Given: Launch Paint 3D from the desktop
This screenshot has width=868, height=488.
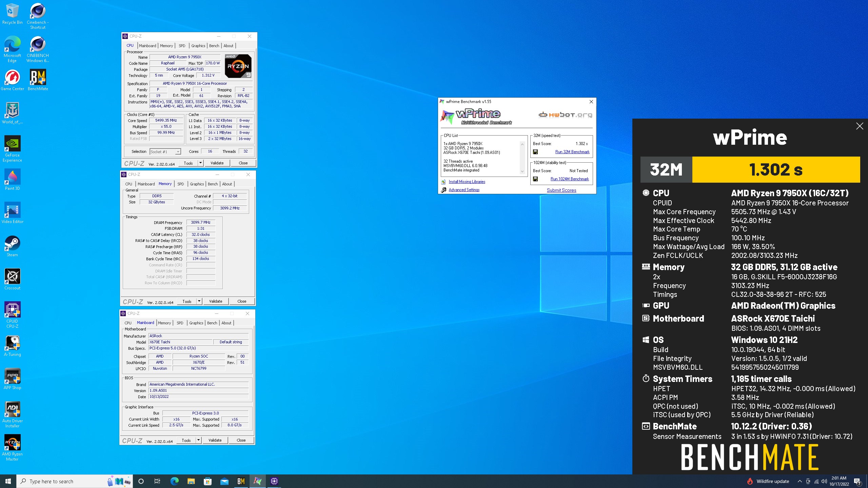Looking at the screenshot, I should 12,180.
